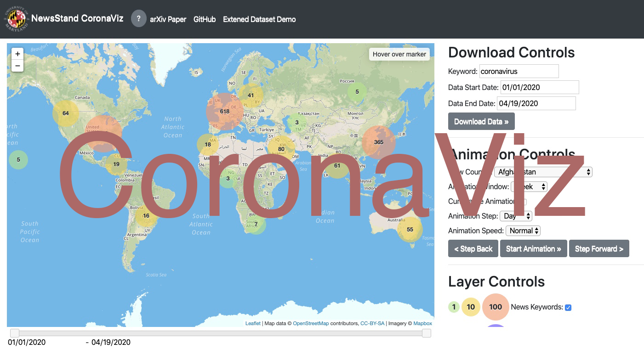Open the question mark help icon

tap(138, 19)
